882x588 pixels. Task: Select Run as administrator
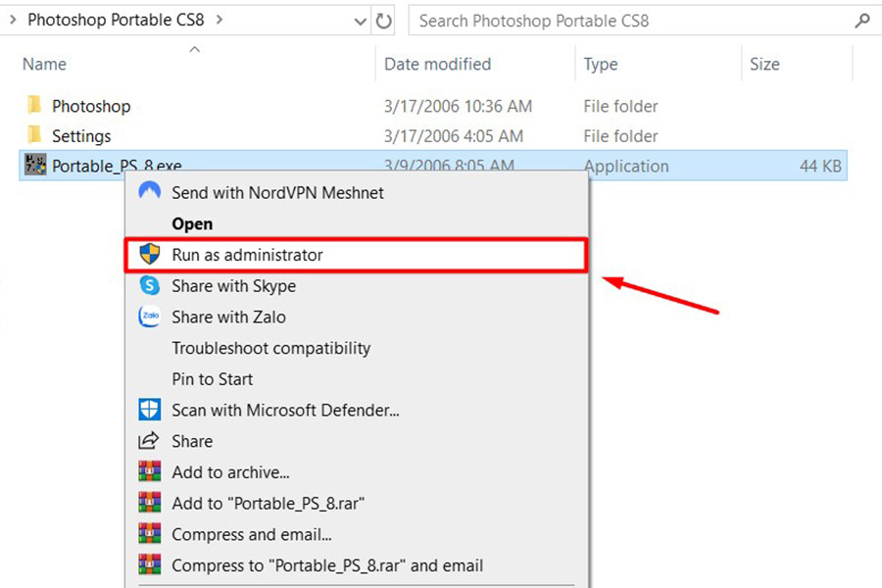coord(357,255)
